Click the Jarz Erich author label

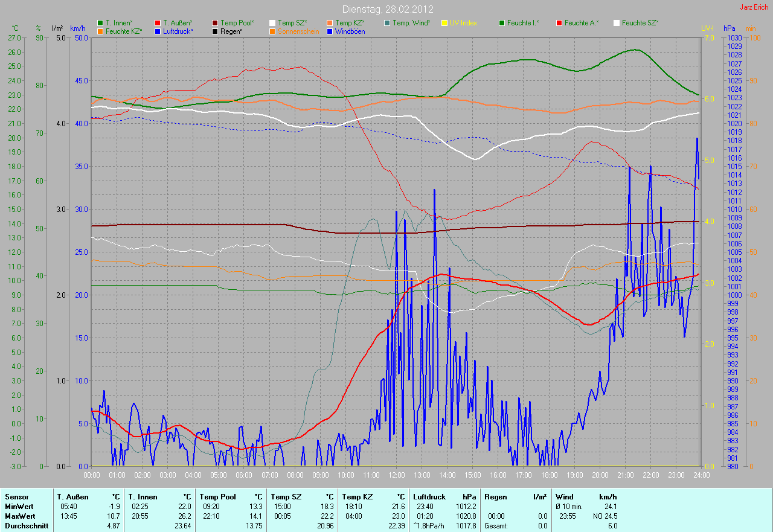click(755, 7)
